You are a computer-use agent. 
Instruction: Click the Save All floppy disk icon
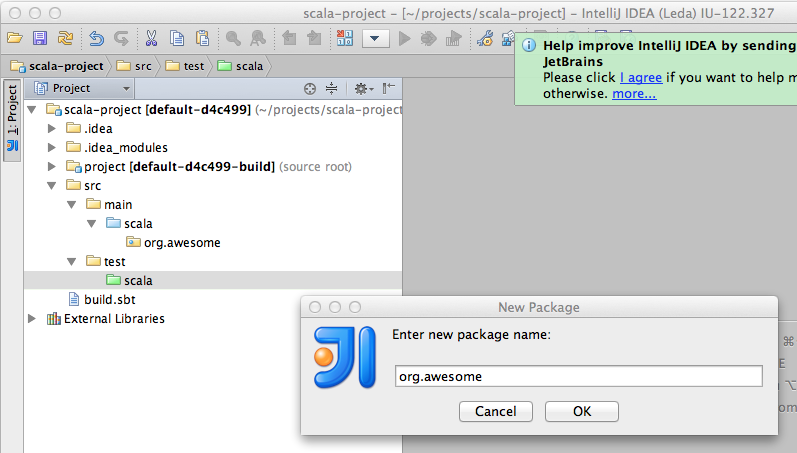pos(40,39)
